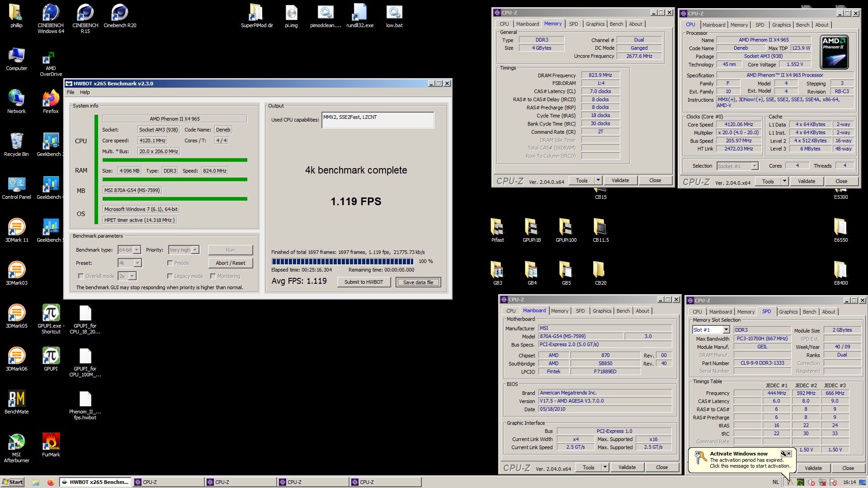Screen dimensions: 868x488
Task: Toggle the Legacy mode checkbox
Action: pyautogui.click(x=170, y=276)
